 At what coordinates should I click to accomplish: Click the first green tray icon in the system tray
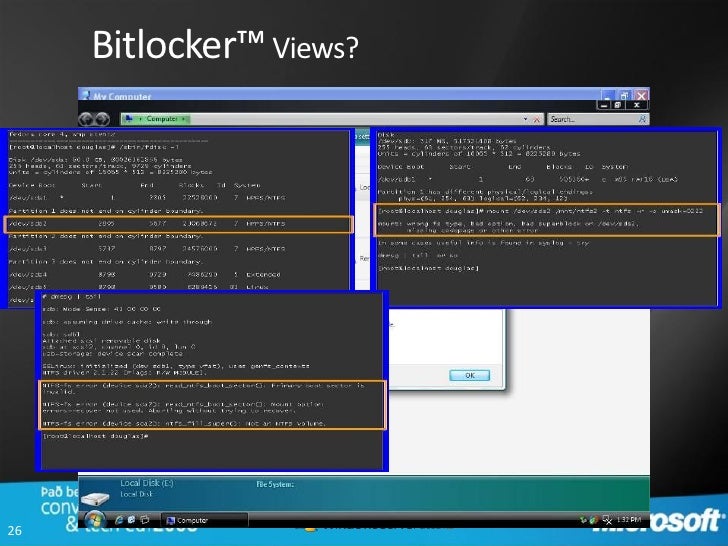click(x=583, y=520)
